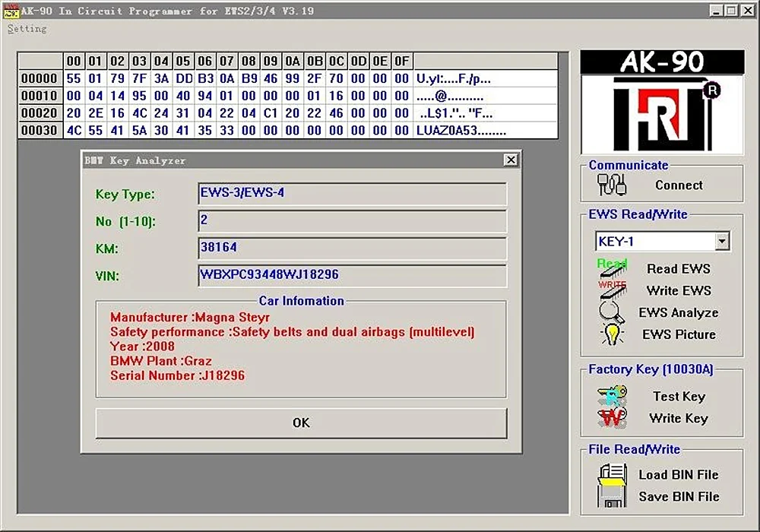Click the Key Type field showing EWS-3/EWS-4
760x532 pixels.
[x=353, y=193]
